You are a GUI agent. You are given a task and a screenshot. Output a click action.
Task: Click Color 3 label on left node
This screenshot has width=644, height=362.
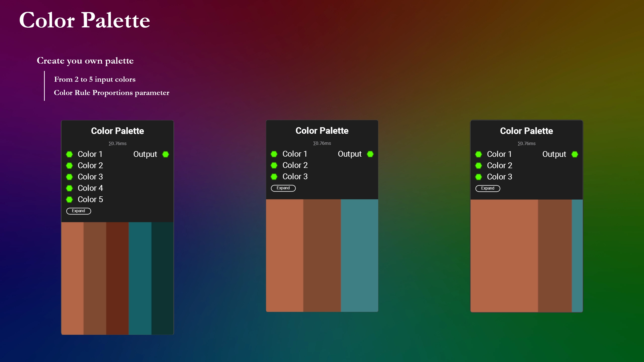point(90,177)
